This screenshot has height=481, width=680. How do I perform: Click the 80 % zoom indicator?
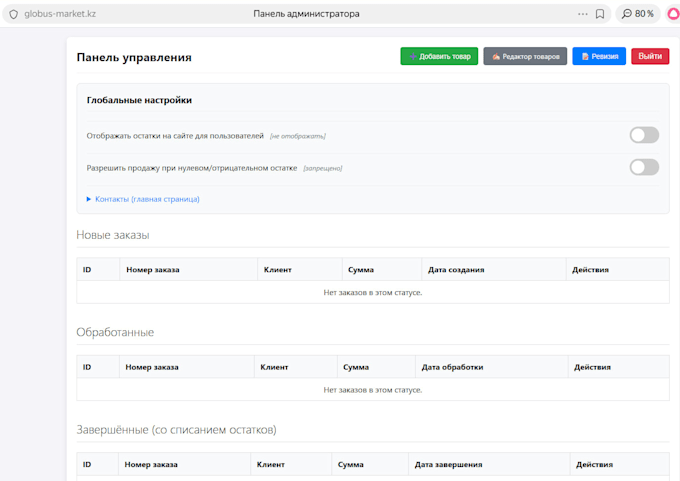(638, 14)
